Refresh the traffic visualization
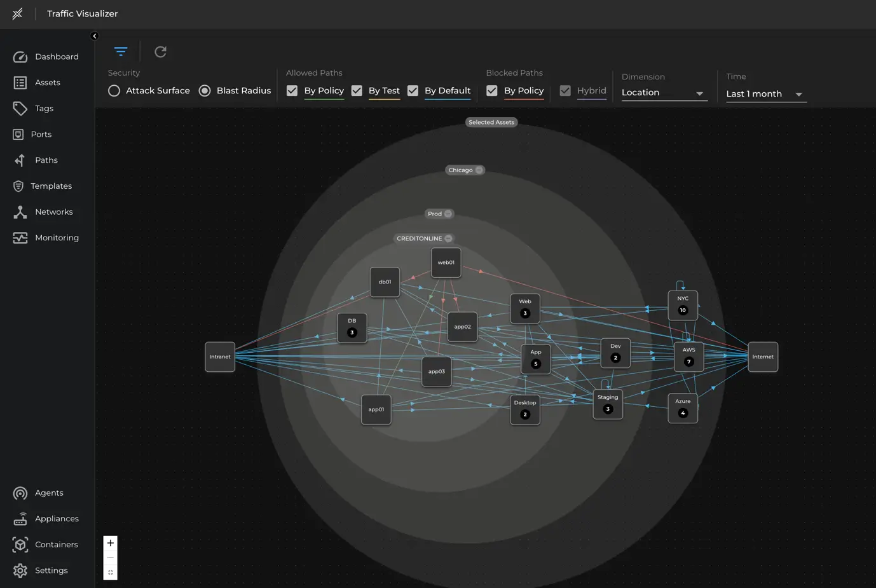The width and height of the screenshot is (876, 588). [161, 51]
